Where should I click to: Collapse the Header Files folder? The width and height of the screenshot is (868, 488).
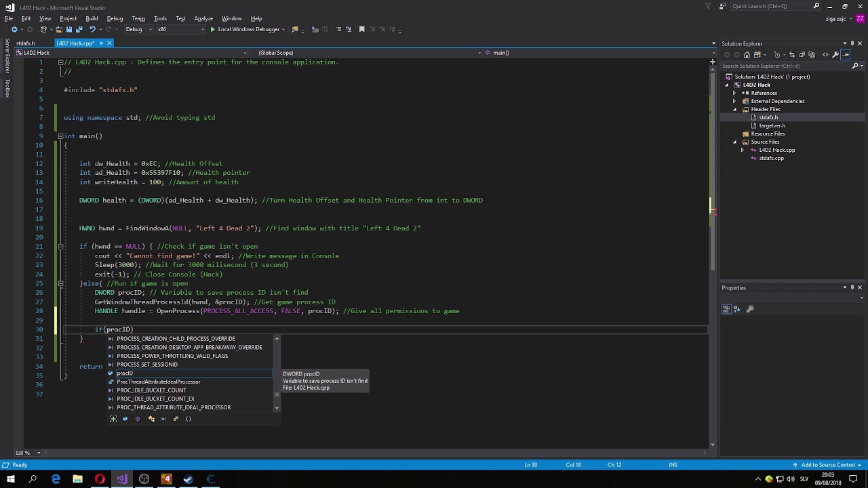pyautogui.click(x=734, y=109)
